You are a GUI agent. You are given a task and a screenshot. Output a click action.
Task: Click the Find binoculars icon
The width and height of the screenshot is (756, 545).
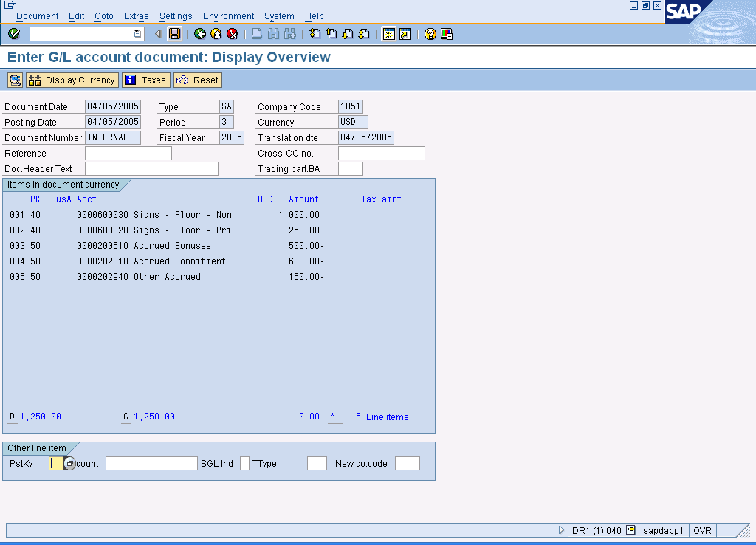pyautogui.click(x=273, y=34)
